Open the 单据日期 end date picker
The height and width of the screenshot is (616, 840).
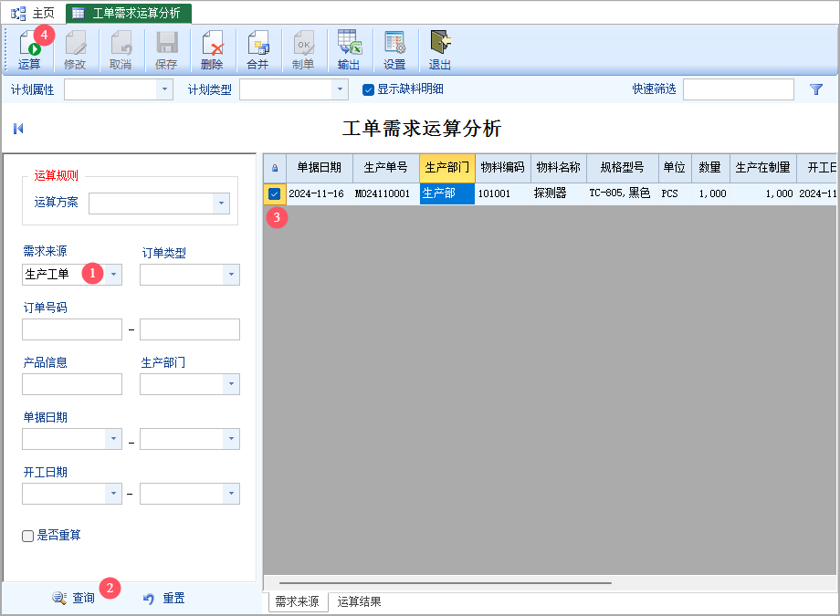(x=231, y=439)
